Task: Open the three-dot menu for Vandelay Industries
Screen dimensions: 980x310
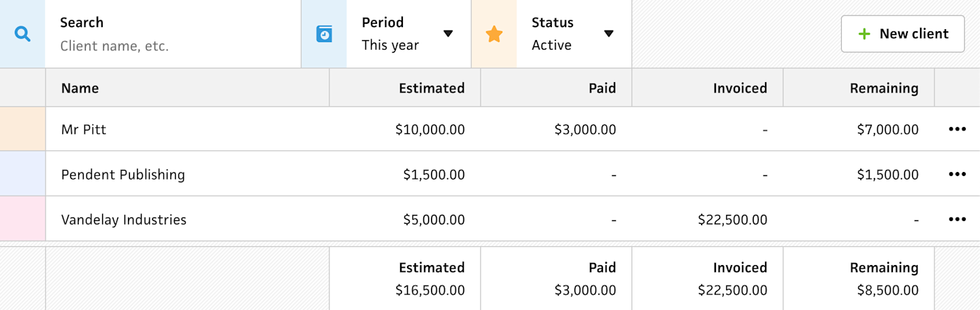Action: (x=957, y=219)
